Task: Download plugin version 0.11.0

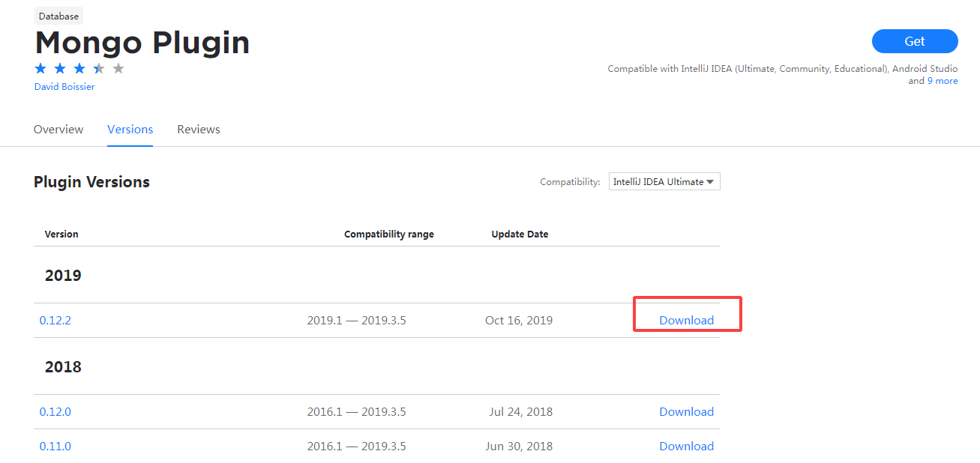Action: pyautogui.click(x=686, y=446)
